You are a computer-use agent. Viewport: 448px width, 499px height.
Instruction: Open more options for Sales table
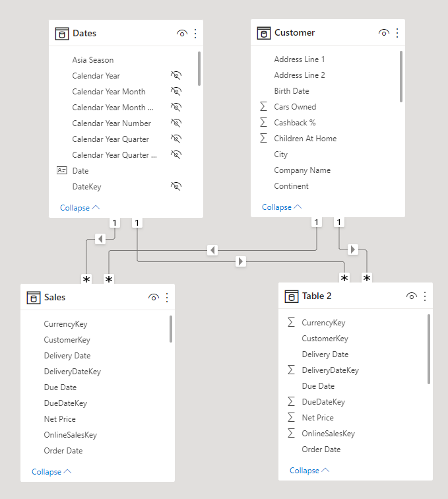tap(167, 298)
